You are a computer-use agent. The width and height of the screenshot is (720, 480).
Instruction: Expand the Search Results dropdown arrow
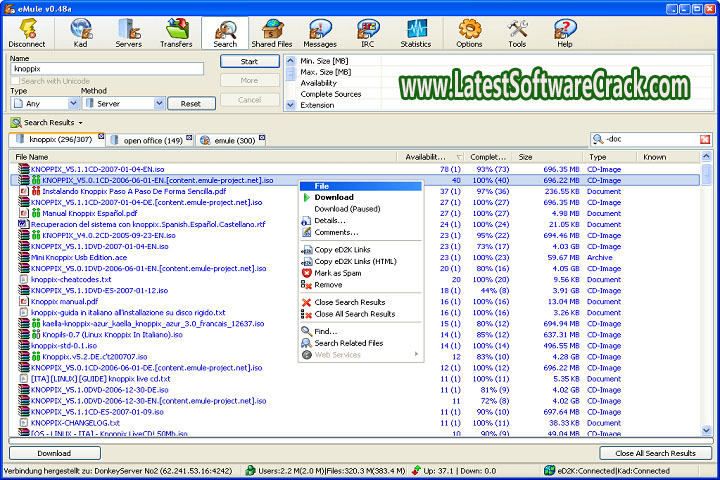pyautogui.click(x=81, y=123)
